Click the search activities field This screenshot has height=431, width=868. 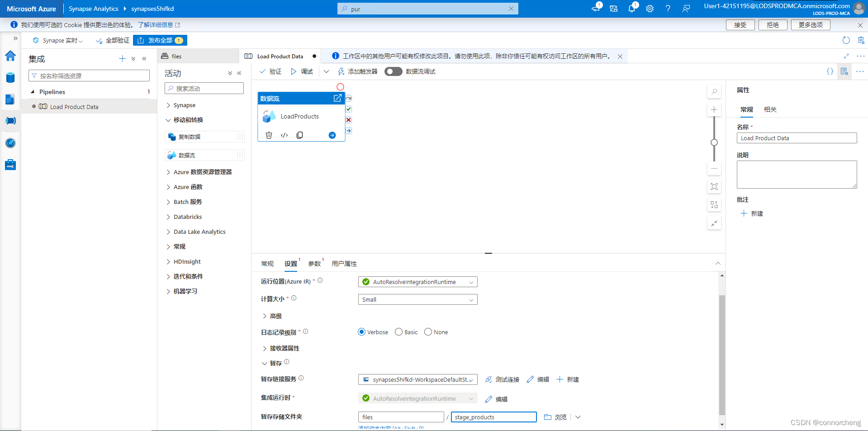[204, 88]
